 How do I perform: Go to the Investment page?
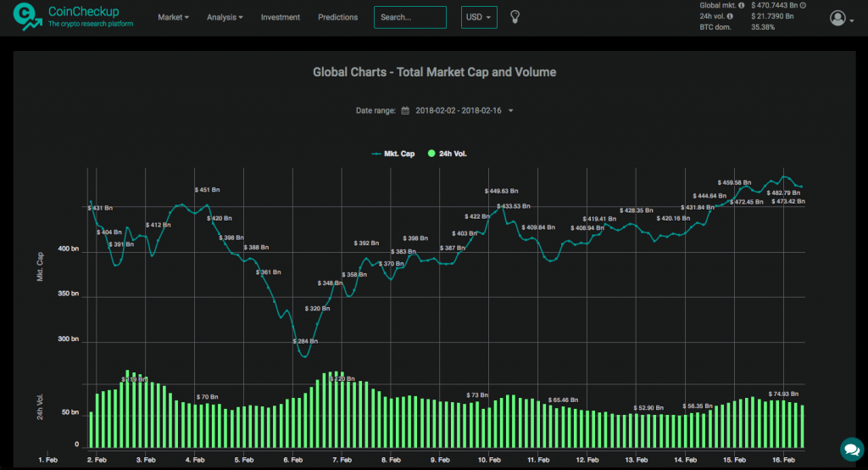280,17
